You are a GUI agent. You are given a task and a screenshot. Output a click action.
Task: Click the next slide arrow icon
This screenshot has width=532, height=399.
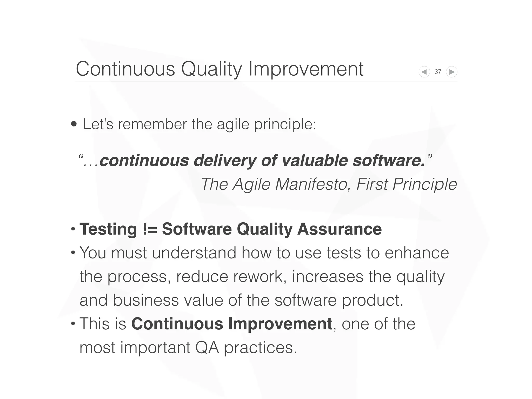tap(452, 72)
